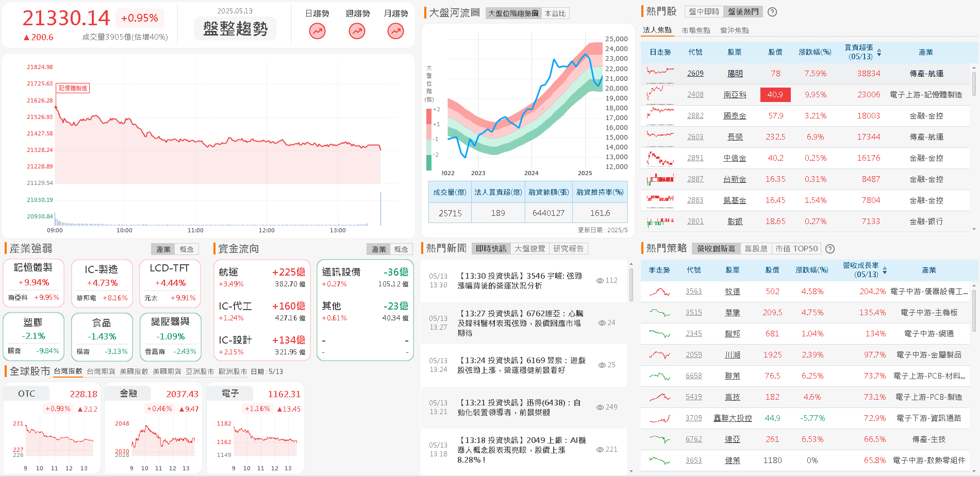Viewport: 980px width, 477px height.
Task: Open 美國期貨 global markets tab
Action: (x=167, y=371)
